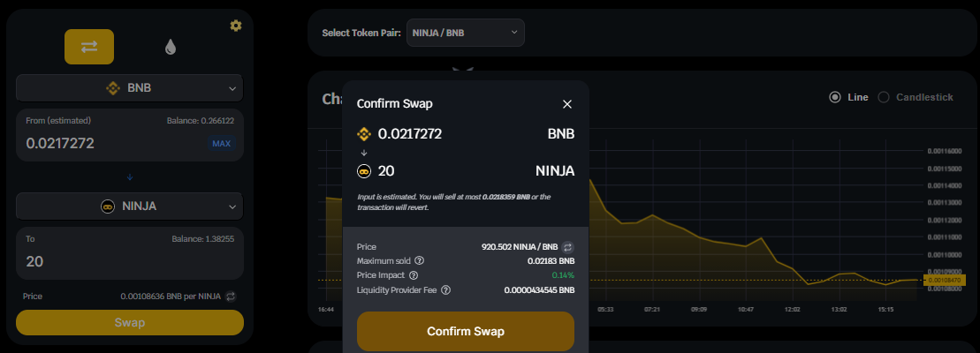980x353 pixels.
Task: Open the settings gear in swap panel
Action: click(236, 26)
